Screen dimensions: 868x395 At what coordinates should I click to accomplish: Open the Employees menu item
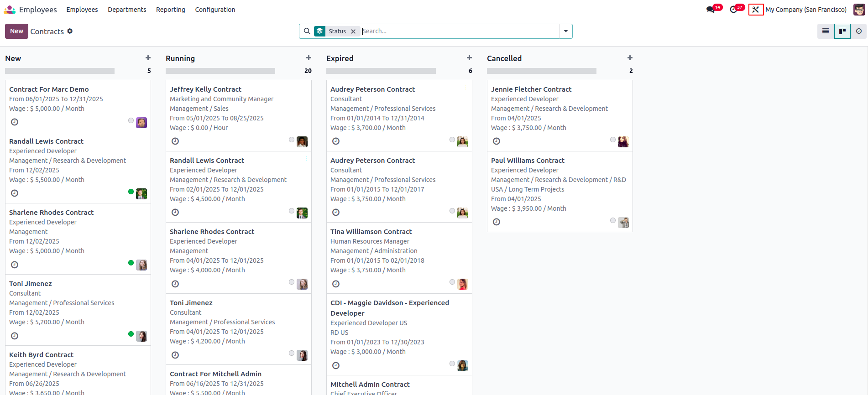click(x=82, y=10)
